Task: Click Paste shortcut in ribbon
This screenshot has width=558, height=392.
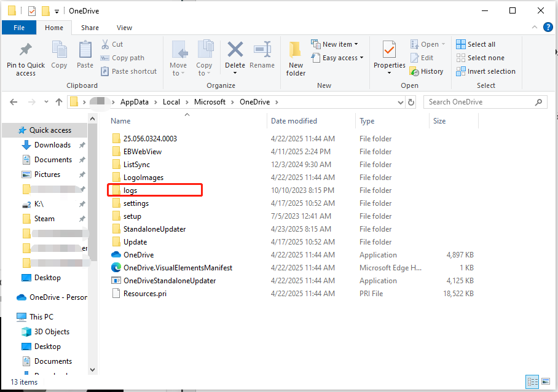Action: point(129,71)
